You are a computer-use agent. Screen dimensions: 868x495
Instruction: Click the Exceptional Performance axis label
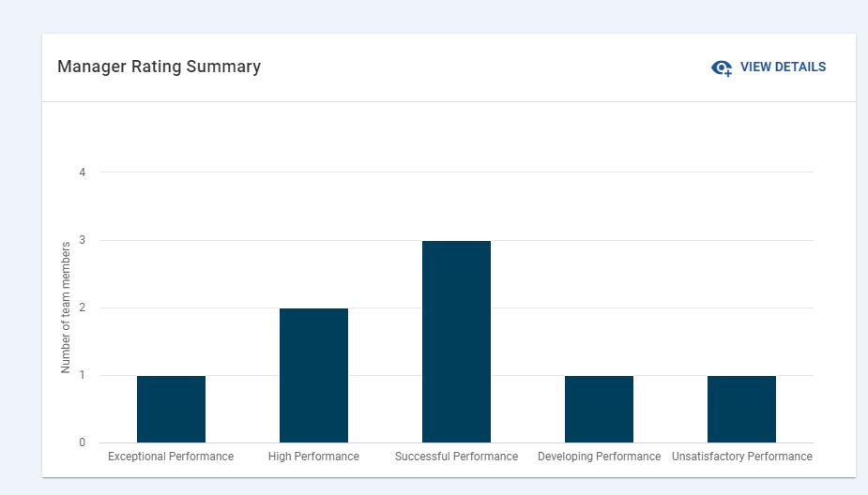click(171, 457)
